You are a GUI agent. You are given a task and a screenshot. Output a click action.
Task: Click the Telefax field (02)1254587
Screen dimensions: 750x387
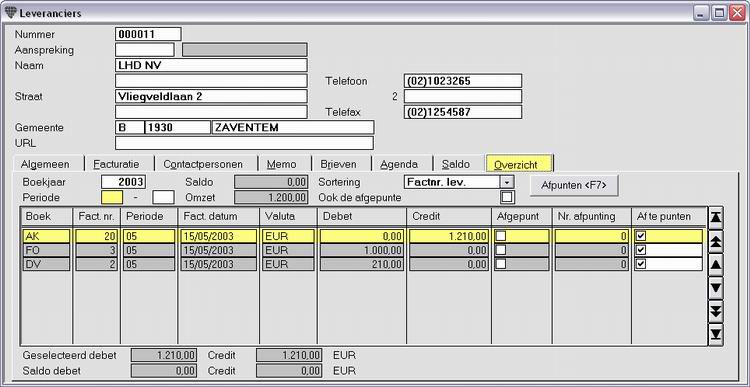pos(463,112)
